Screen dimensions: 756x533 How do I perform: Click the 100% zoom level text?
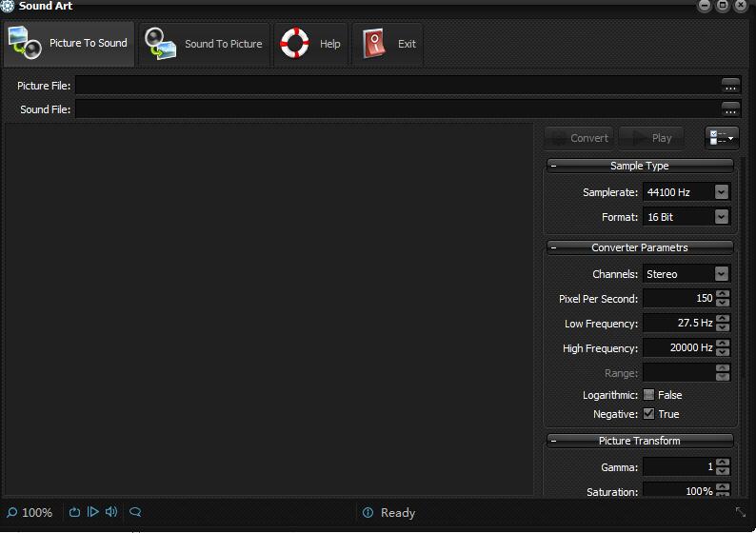(x=37, y=513)
